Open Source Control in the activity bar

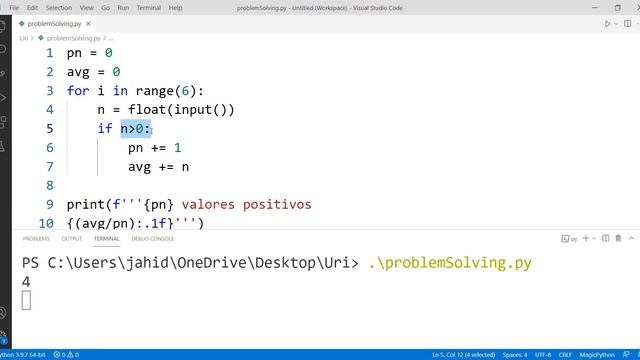point(3,73)
